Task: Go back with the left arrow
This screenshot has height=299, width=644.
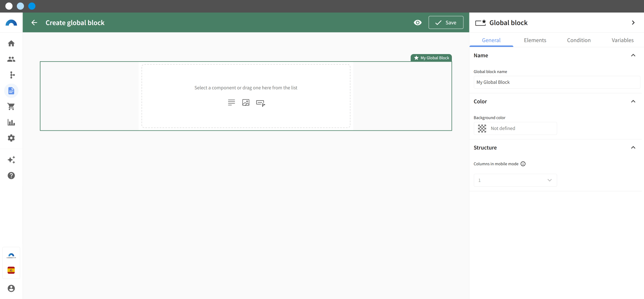Action: click(x=34, y=23)
